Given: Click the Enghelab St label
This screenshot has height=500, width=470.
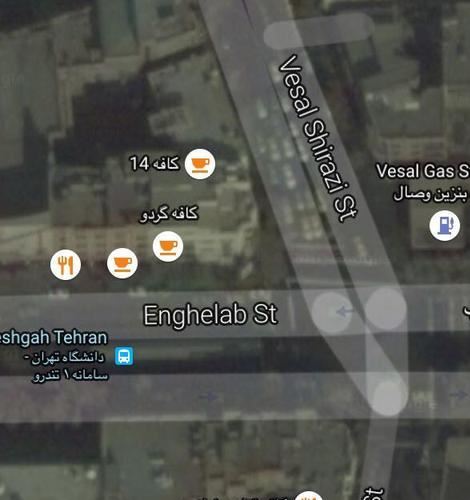Looking at the screenshot, I should coord(210,315).
